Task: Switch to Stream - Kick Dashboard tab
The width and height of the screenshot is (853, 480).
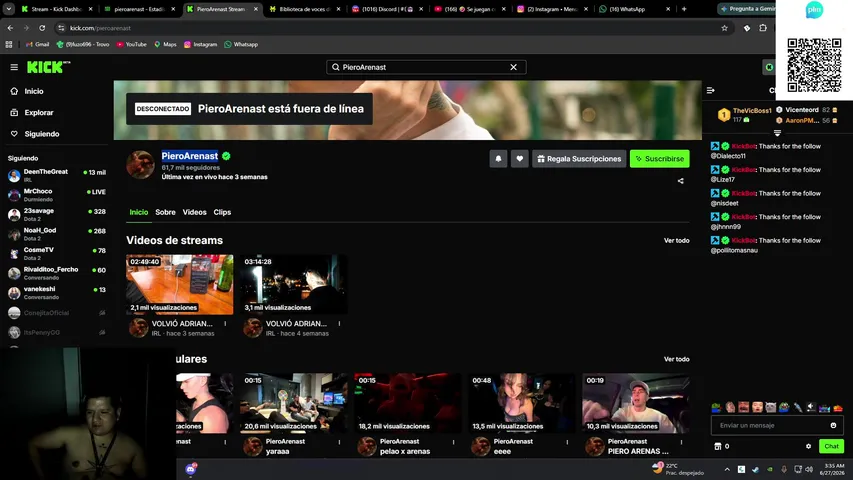Action: tap(57, 9)
